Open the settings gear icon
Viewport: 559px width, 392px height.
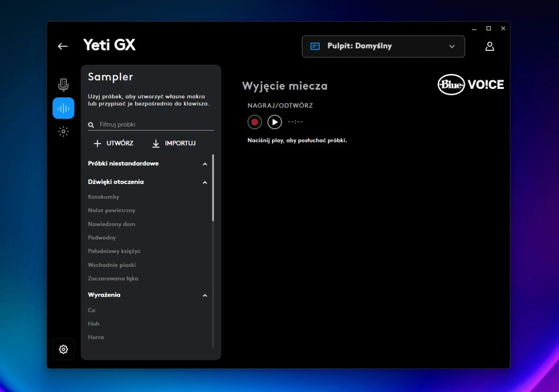tap(63, 349)
